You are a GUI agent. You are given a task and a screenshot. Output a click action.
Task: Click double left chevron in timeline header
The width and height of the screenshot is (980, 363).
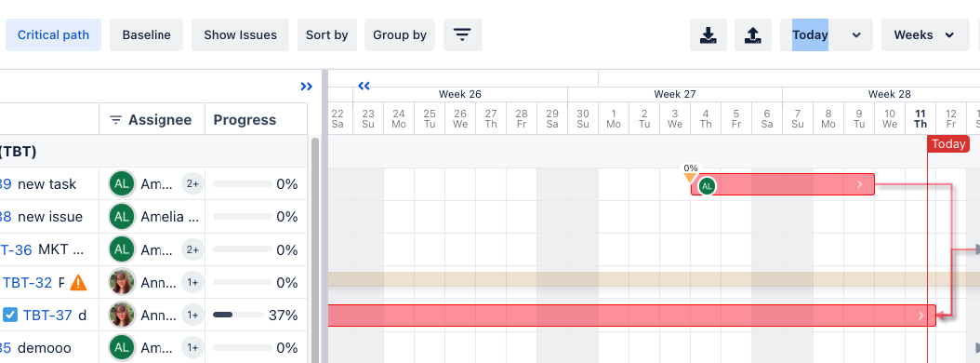pos(364,85)
